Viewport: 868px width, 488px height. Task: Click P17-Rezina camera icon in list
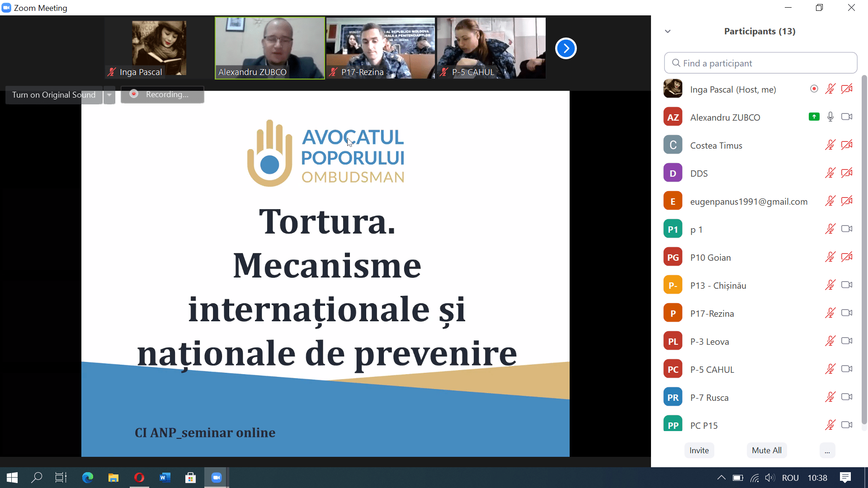click(x=847, y=313)
